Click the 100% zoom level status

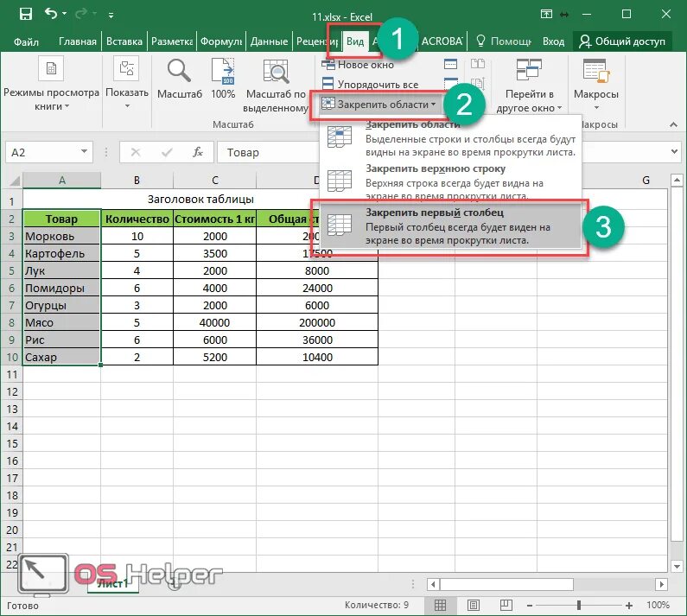(x=658, y=605)
